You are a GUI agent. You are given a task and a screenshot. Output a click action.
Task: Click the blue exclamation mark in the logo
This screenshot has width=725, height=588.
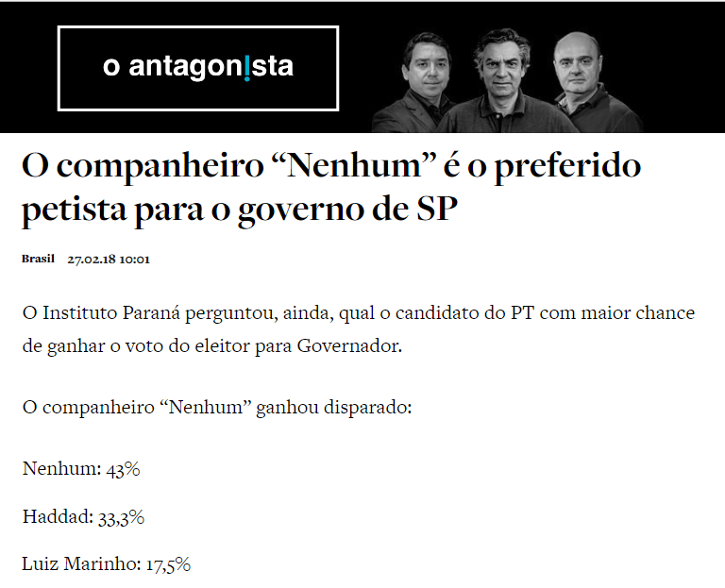[247, 68]
